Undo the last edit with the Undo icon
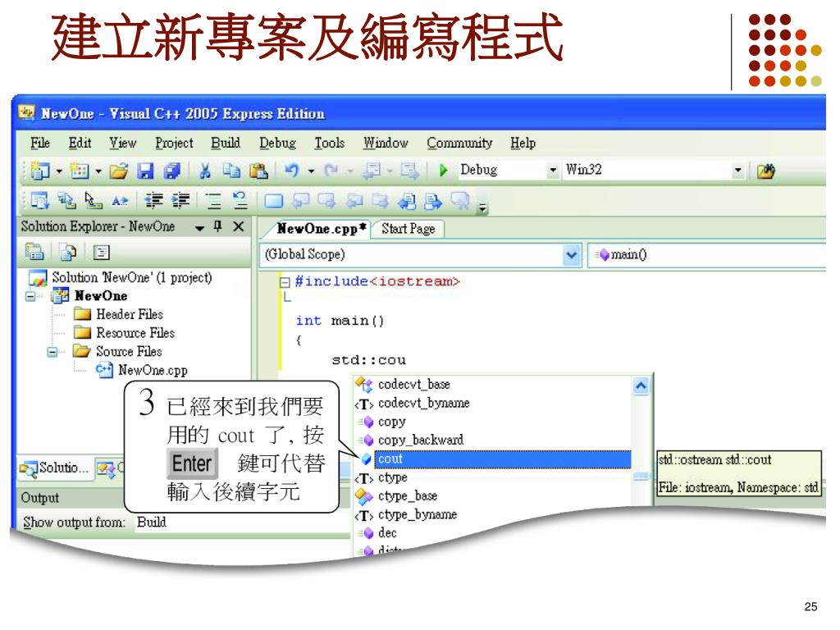 pos(292,171)
